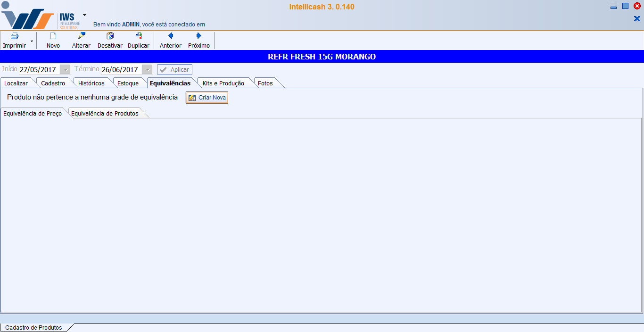The image size is (644, 332).
Task: Click the Cadastro de Produtos bottom tab
Action: click(33, 327)
